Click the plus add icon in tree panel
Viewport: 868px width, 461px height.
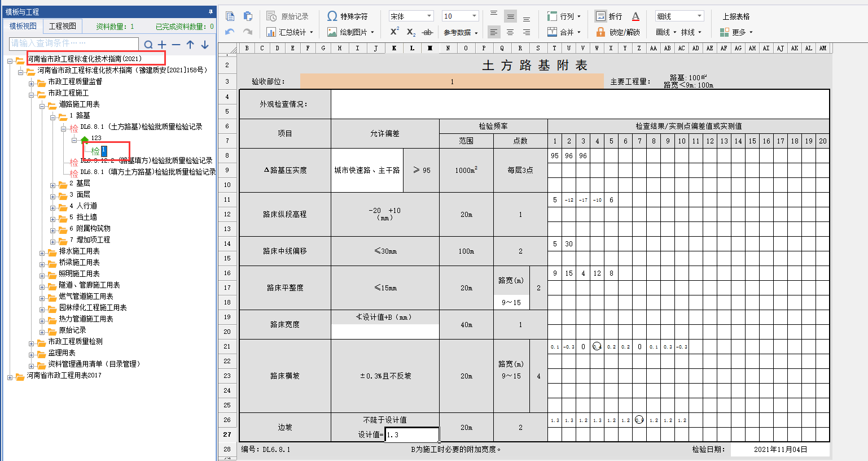tap(162, 45)
